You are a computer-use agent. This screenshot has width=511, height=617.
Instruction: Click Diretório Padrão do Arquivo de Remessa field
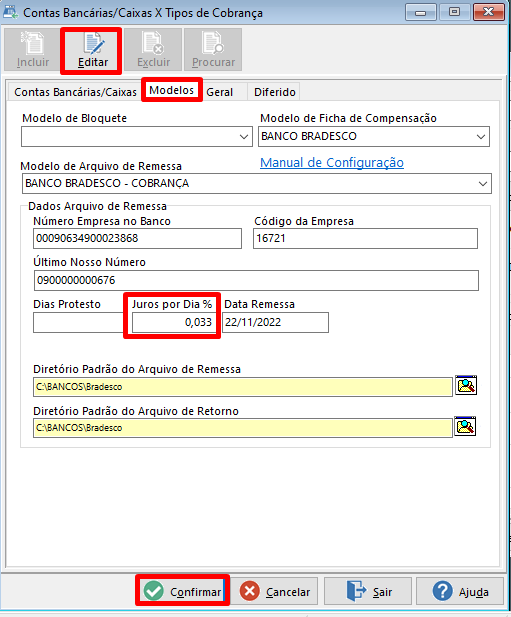coord(243,387)
